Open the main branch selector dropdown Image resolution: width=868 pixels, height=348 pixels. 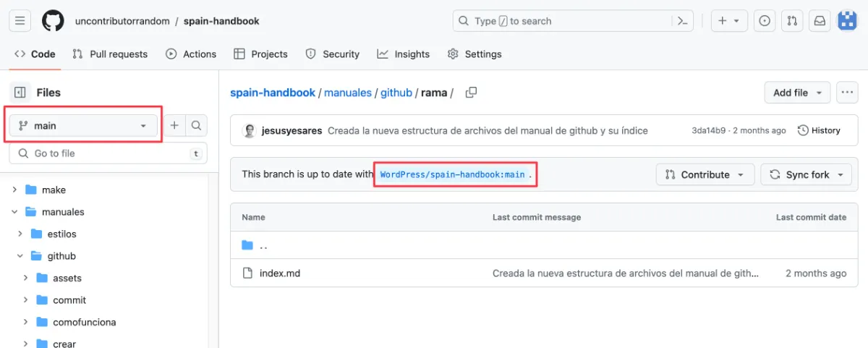point(83,125)
